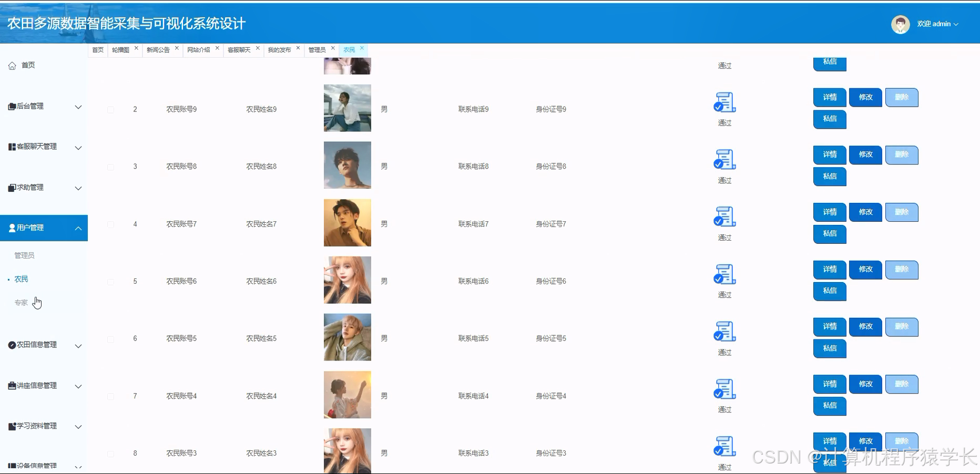Click the 农田信息管理 round icon
The height and width of the screenshot is (474, 980).
12,345
